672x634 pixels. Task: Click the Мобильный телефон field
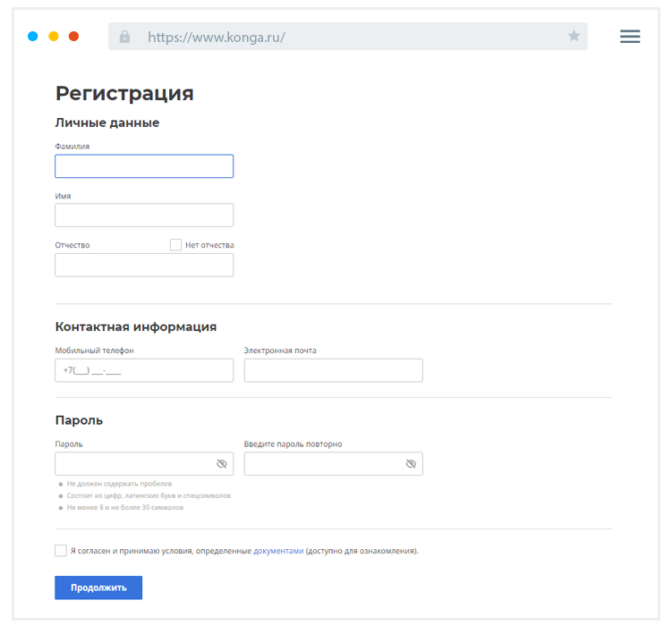coord(144,370)
